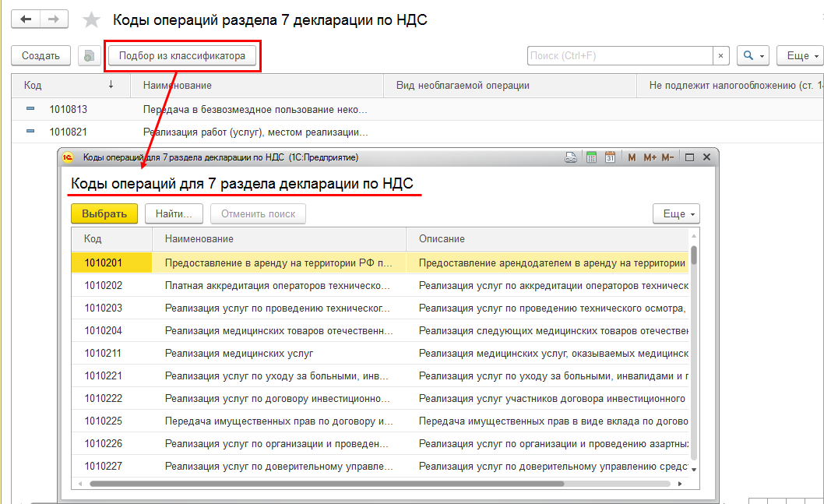
Task: Click the dialog horizontal scrollbar thumb
Action: pyautogui.click(x=327, y=484)
